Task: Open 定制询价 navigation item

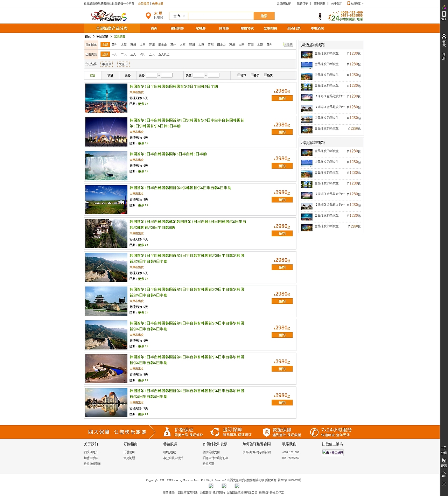Action: [x=271, y=28]
